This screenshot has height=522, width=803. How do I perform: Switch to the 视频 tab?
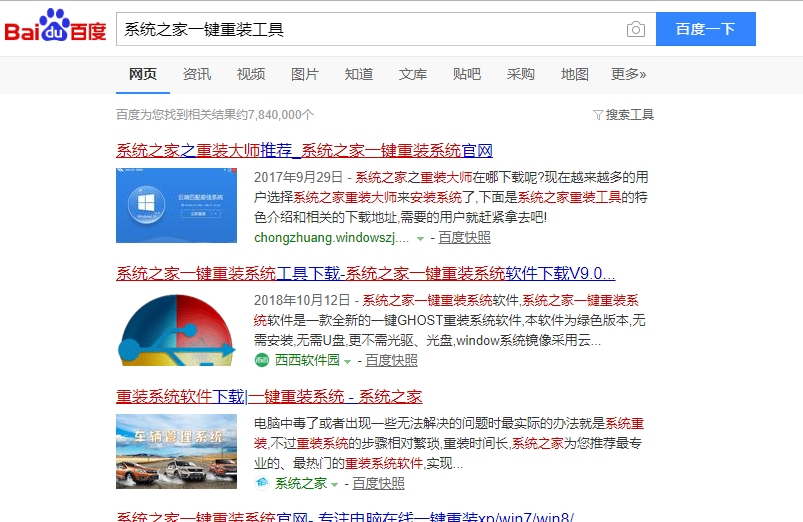pos(251,75)
